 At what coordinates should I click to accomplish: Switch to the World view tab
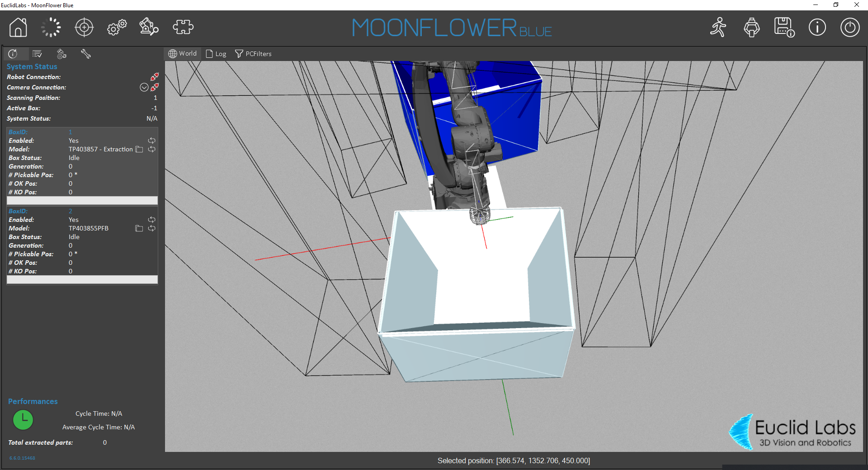(183, 53)
